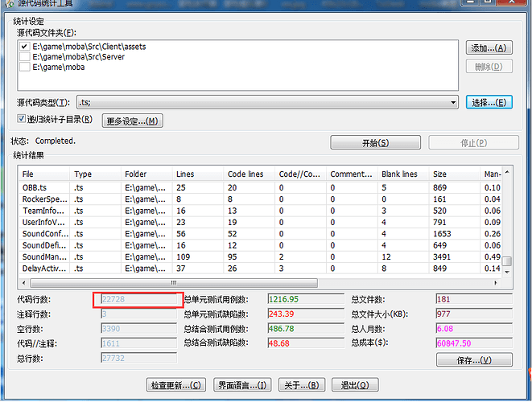Click 总单元测试缺陷数 field 243.39
Viewport: 532px width, 402px height.
(x=306, y=314)
